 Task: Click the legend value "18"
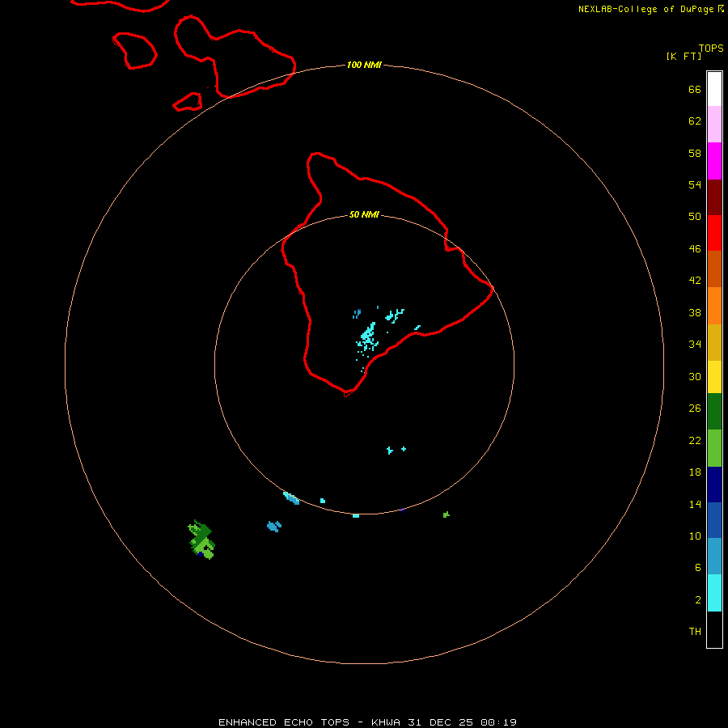(695, 472)
